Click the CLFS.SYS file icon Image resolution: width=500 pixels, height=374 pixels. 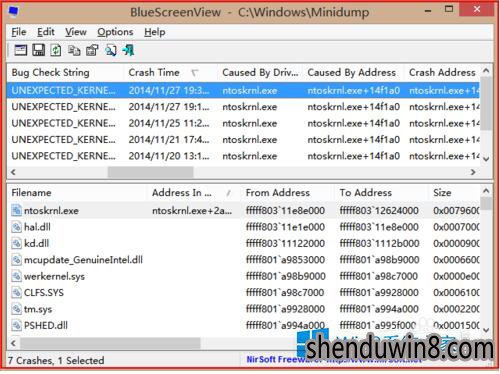16,292
